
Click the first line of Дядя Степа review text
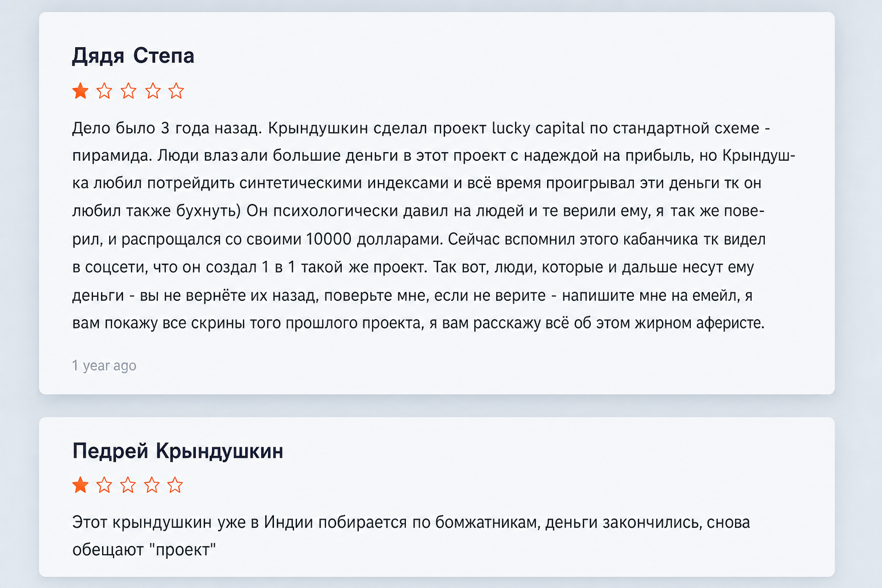pyautogui.click(x=421, y=128)
